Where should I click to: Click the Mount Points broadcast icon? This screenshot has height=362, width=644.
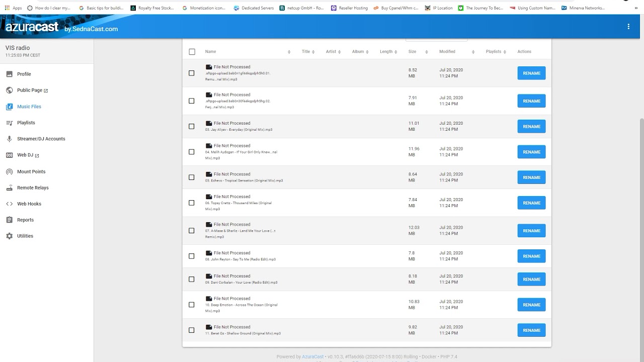[9, 171]
